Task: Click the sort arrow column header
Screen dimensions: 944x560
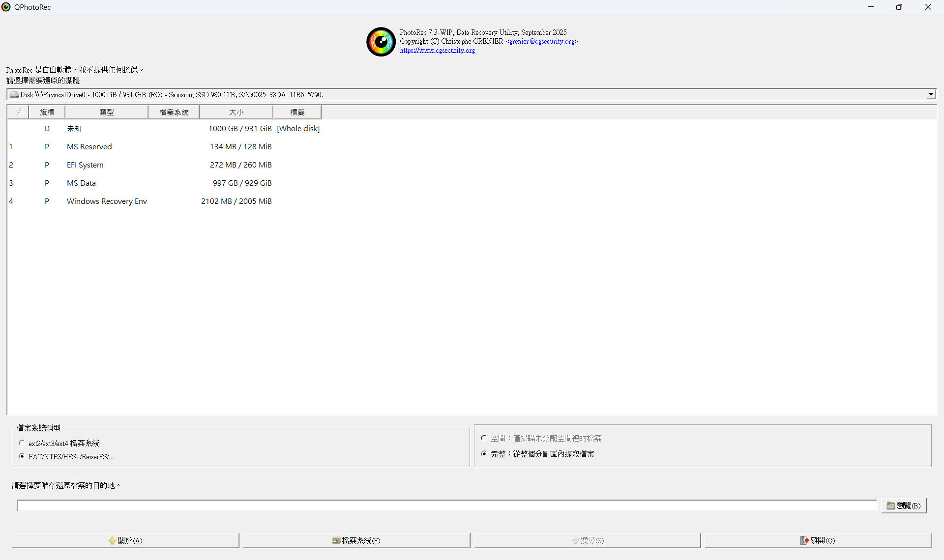Action: tap(18, 112)
